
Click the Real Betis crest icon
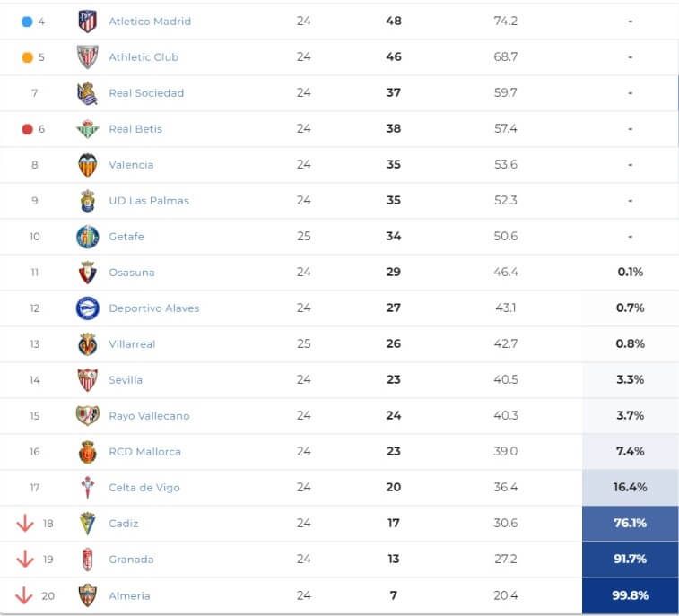[x=87, y=129]
